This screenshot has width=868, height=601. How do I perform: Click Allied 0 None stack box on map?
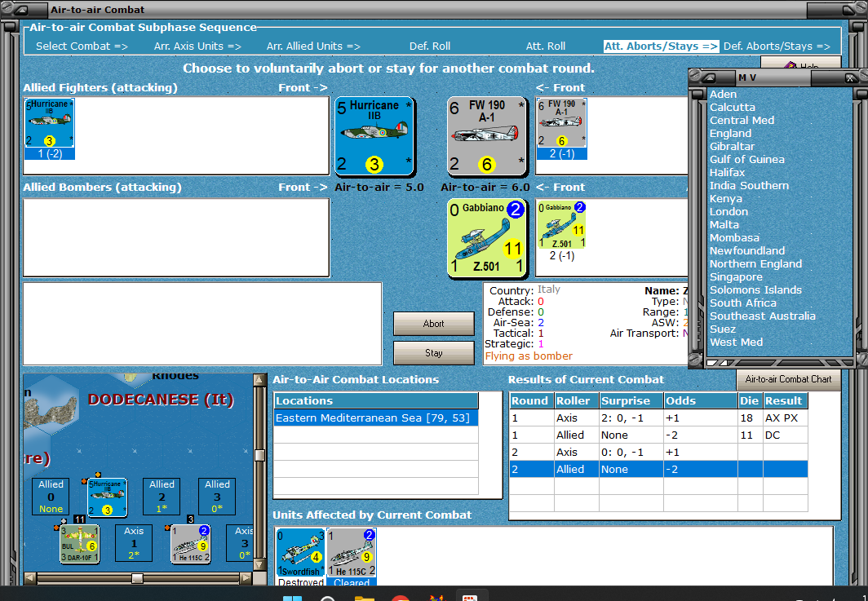pos(51,497)
